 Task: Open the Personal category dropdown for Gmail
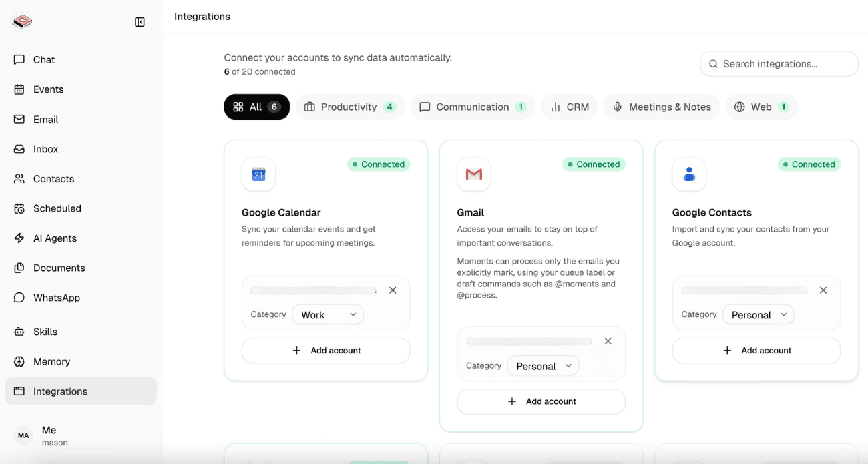click(543, 365)
